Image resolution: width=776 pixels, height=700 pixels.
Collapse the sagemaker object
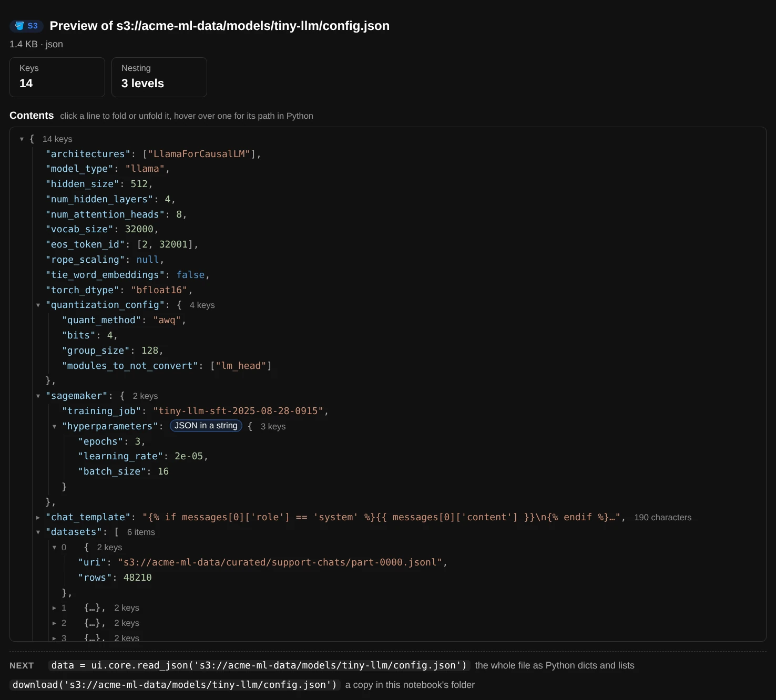pos(38,396)
